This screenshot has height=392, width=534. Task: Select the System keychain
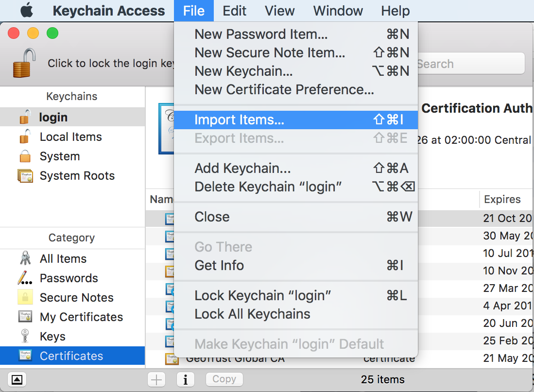point(72,156)
